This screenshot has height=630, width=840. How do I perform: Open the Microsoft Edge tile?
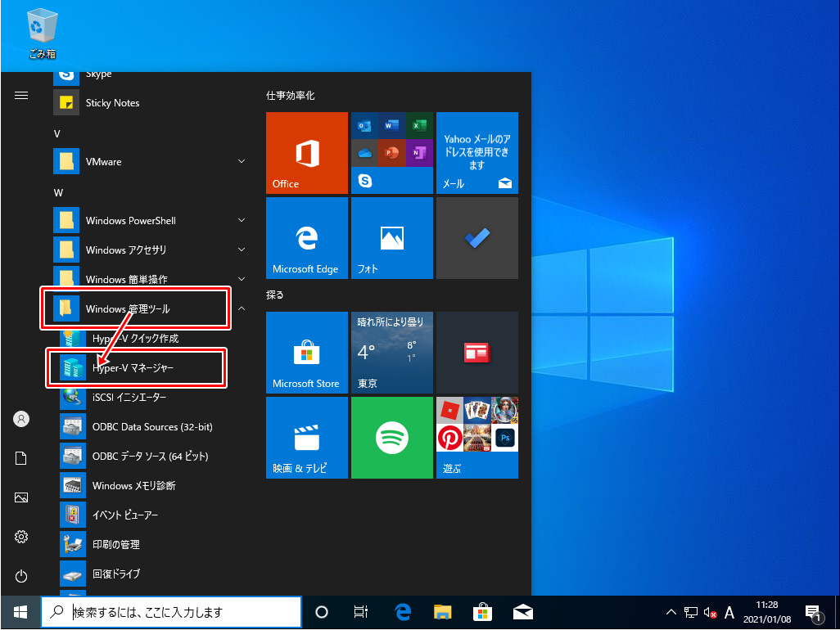(307, 238)
